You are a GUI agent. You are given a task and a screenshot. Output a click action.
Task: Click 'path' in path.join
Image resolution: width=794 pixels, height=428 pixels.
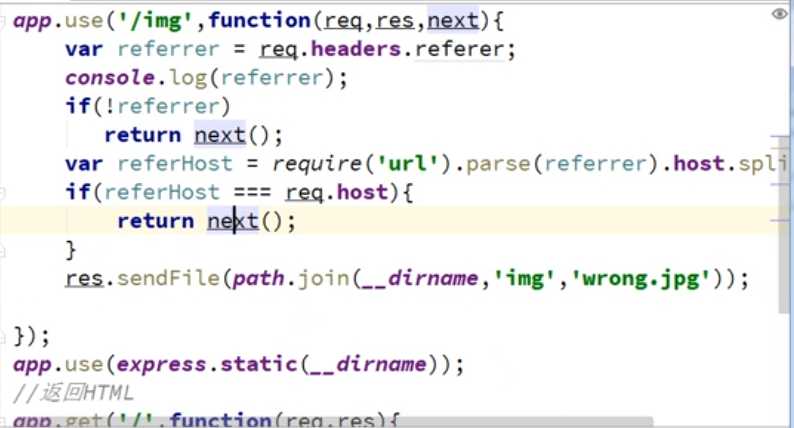258,279
